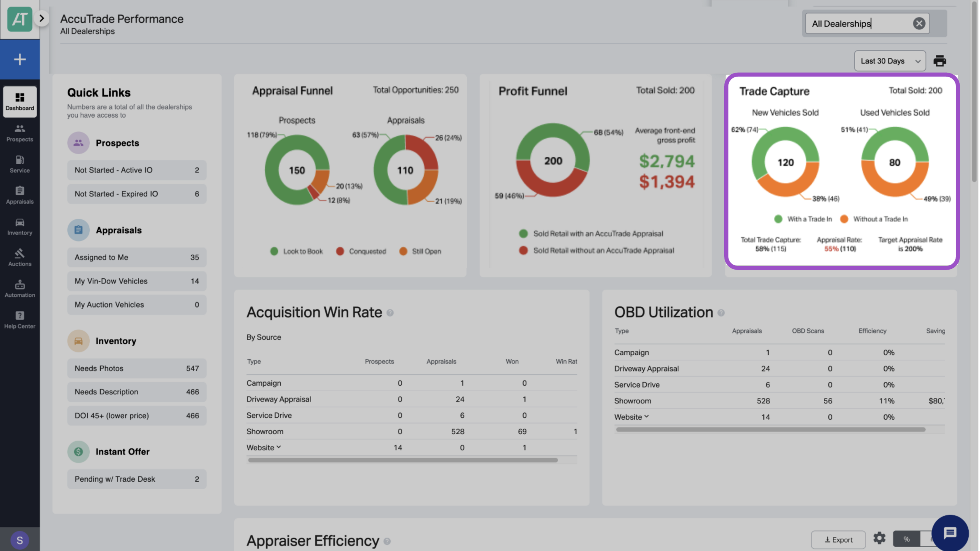Open the Inventory sidebar item
The width and height of the screenshot is (980, 551).
click(20, 226)
